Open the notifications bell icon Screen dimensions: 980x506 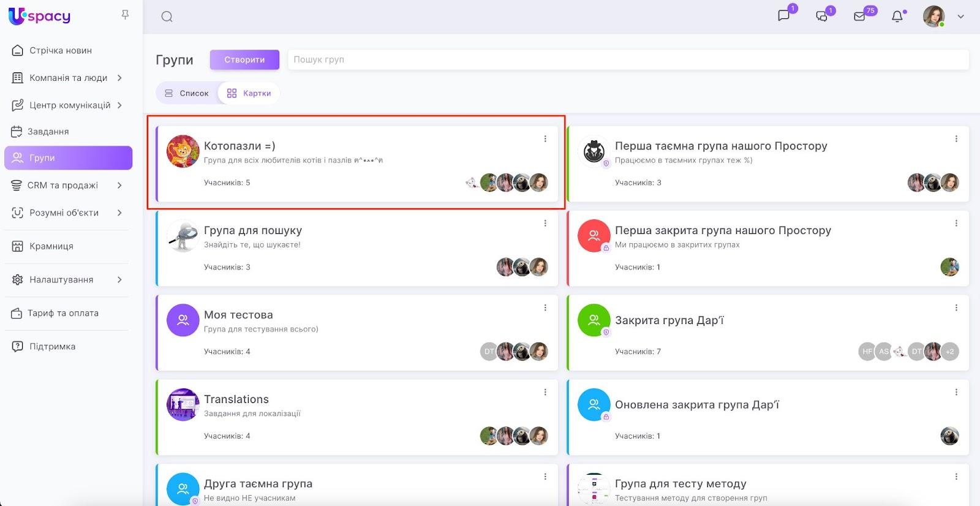pos(897,17)
